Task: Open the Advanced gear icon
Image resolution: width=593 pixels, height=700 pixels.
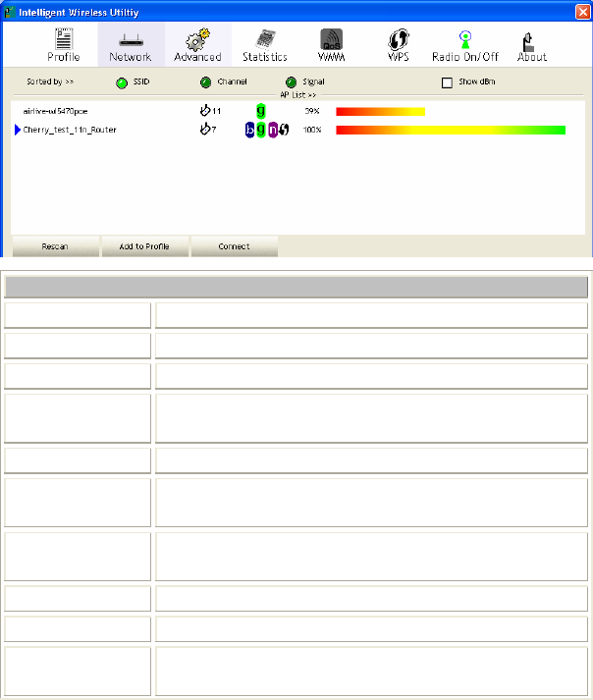Action: tap(197, 39)
